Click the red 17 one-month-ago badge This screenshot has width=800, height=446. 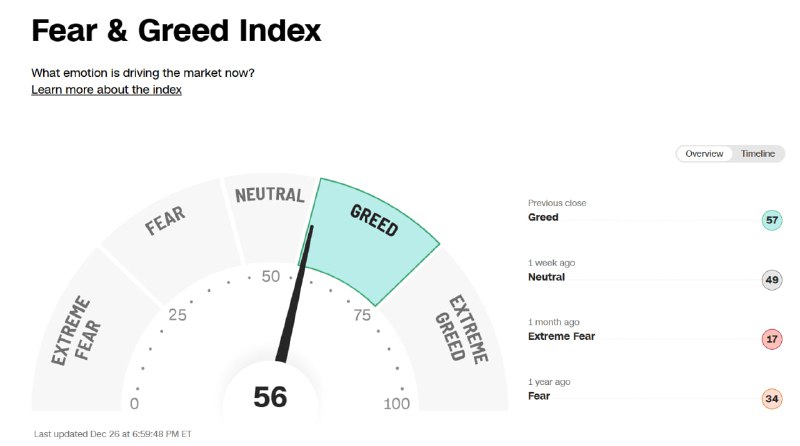click(771, 339)
